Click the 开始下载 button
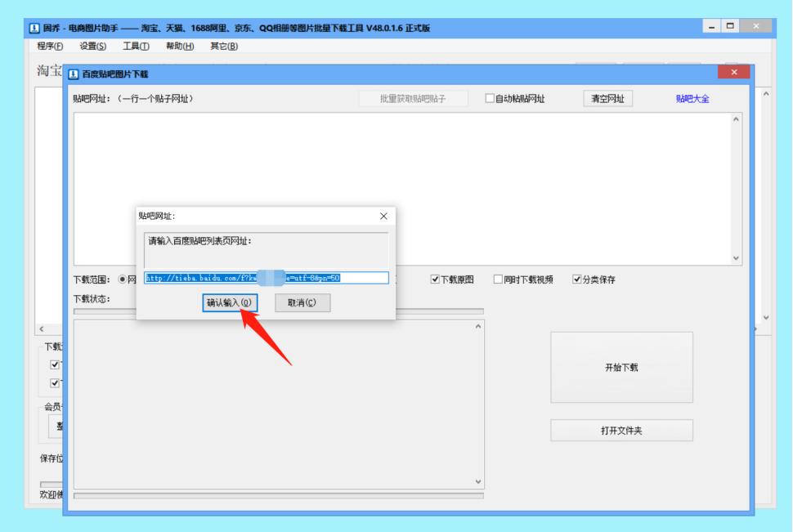Viewport: 793px width, 532px height. point(621,367)
